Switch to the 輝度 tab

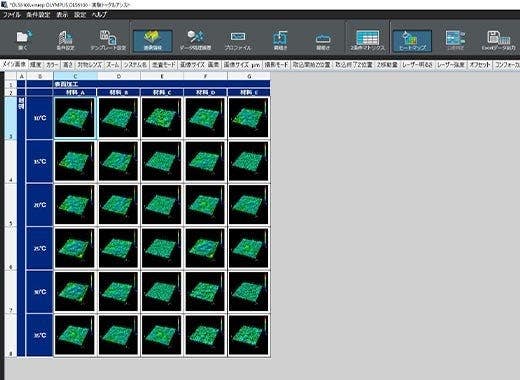click(36, 65)
